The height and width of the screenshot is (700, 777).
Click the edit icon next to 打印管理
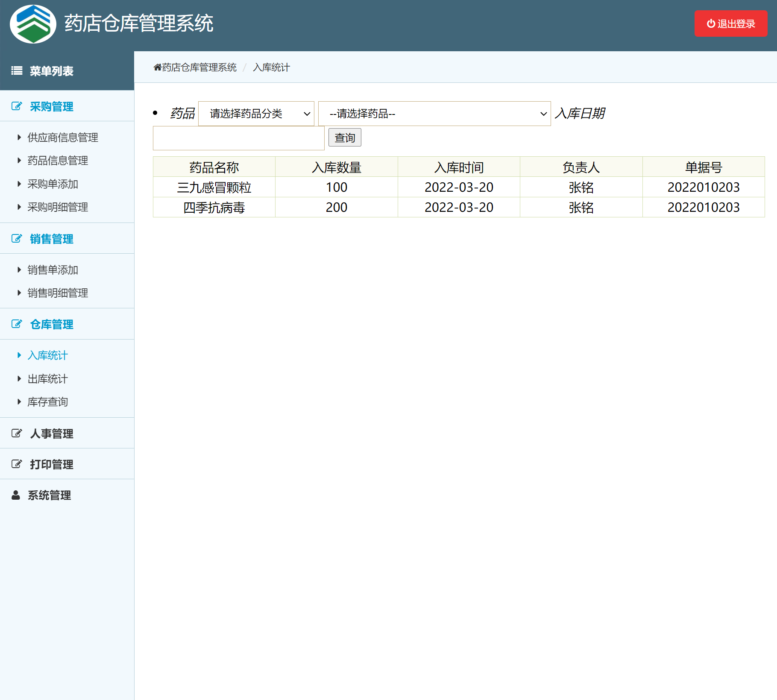click(16, 463)
